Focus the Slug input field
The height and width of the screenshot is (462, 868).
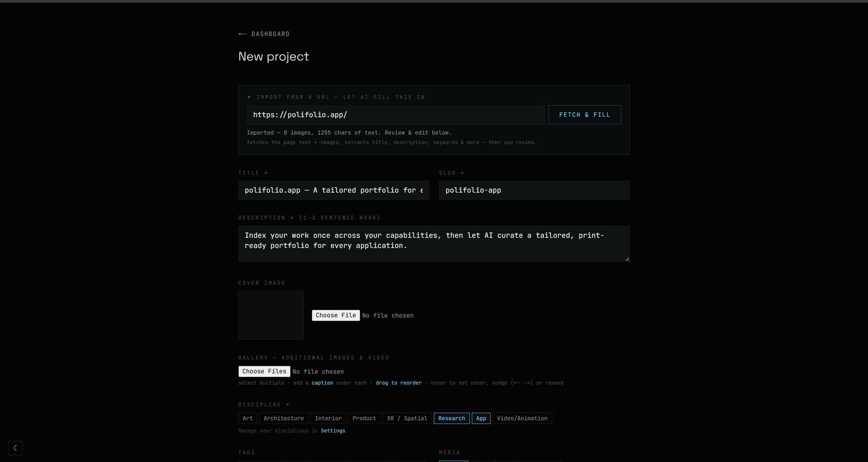point(534,190)
